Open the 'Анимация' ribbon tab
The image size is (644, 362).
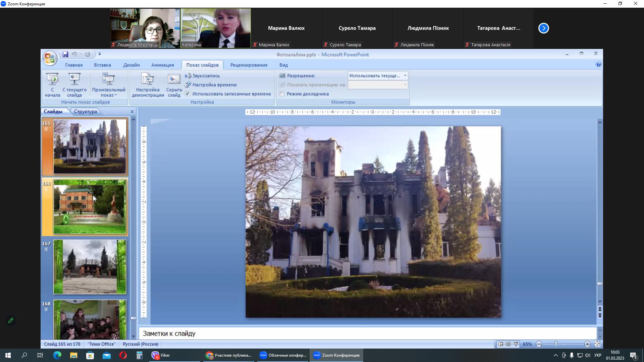(162, 65)
